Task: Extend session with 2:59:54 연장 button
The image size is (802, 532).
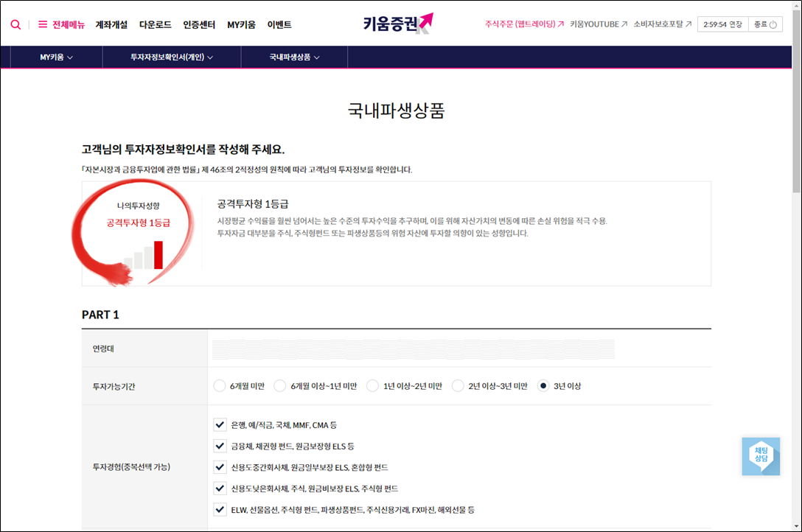Action: coord(722,24)
